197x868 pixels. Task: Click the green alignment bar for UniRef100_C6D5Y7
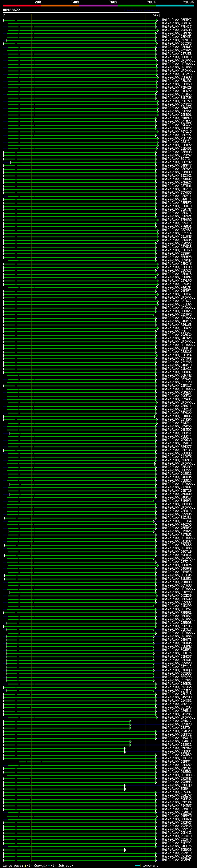(80, 20)
